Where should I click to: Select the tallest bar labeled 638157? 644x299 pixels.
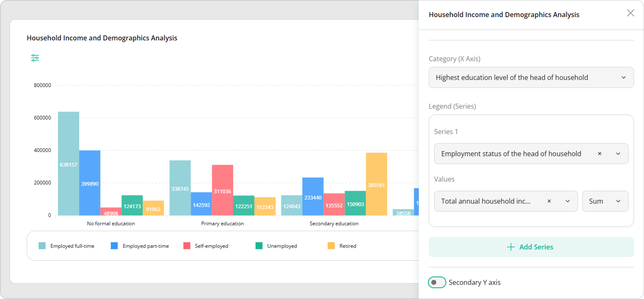click(69, 164)
